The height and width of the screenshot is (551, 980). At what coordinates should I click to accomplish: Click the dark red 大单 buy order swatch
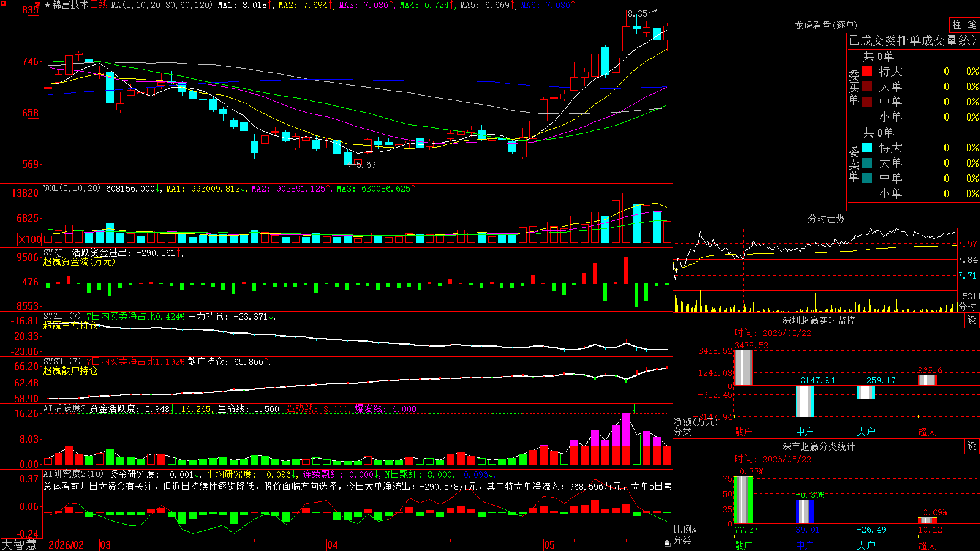click(867, 86)
